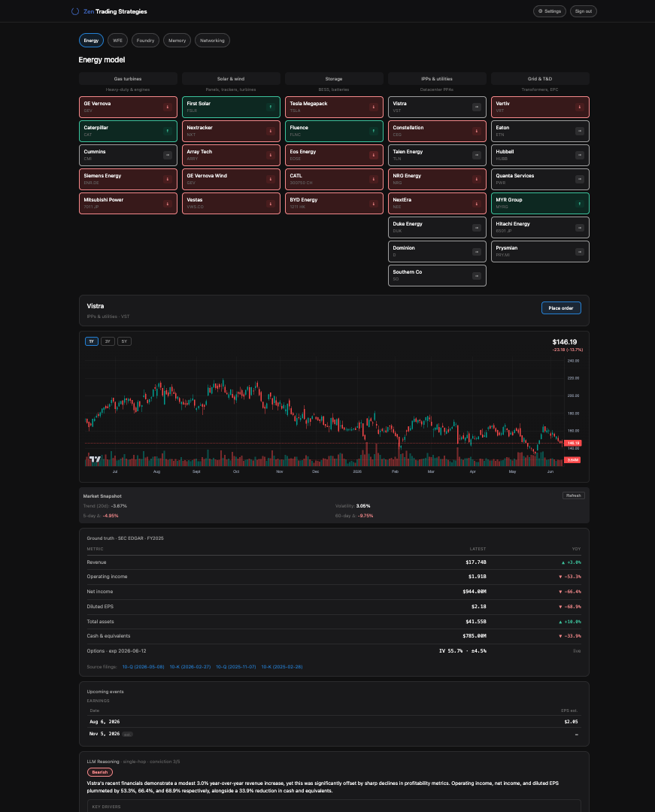Viewport: 655px width, 812px height.
Task: Click the Net income row label
Action: [x=100, y=592]
